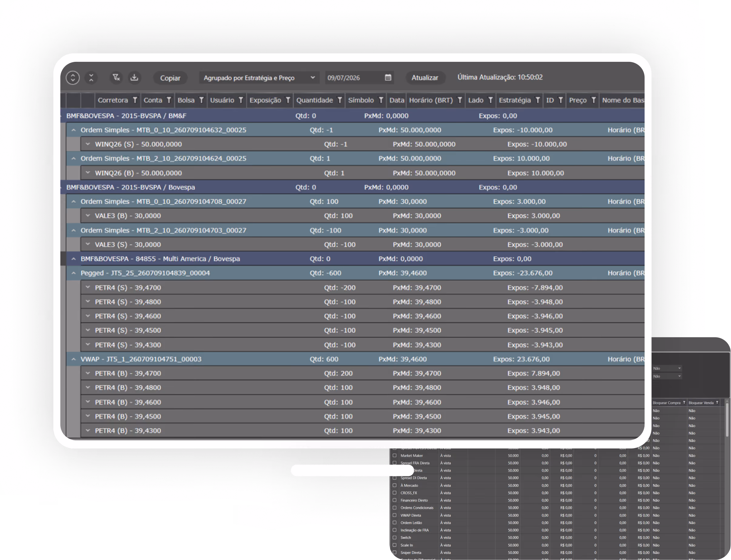731x560 pixels.
Task: Open the Usuário column filter icon
Action: [x=240, y=100]
